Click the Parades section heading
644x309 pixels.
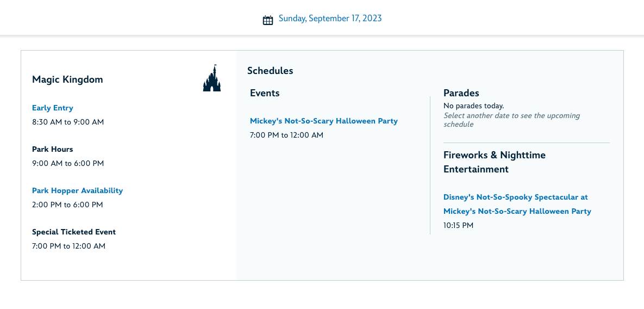click(461, 93)
